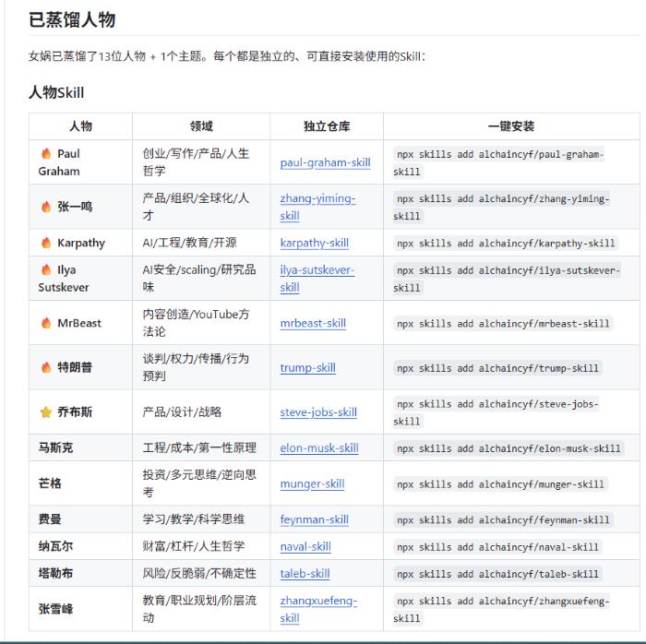Click the 独立仓库 column header
Viewport: 646px width, 644px height.
point(327,126)
